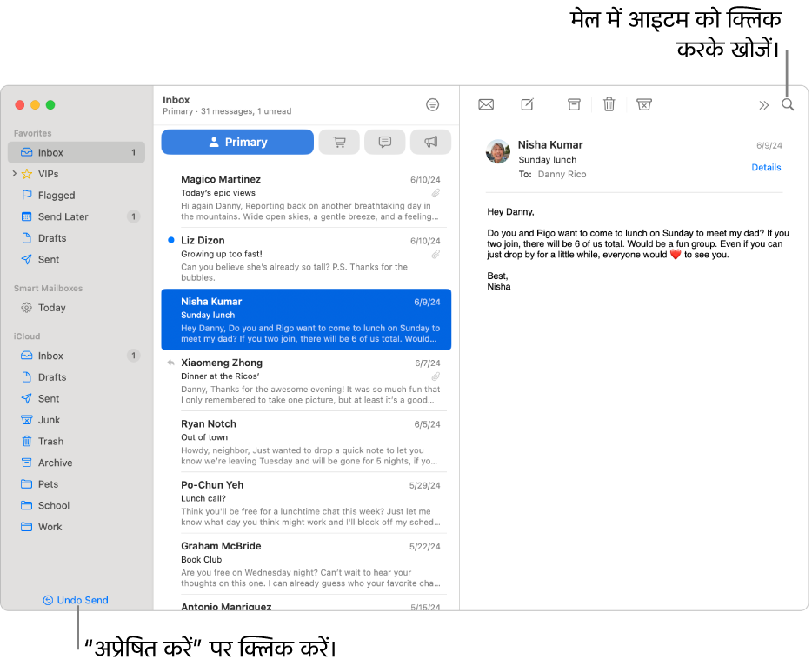812x666 pixels.
Task: Click the Get Mail envelope icon
Action: 486,104
